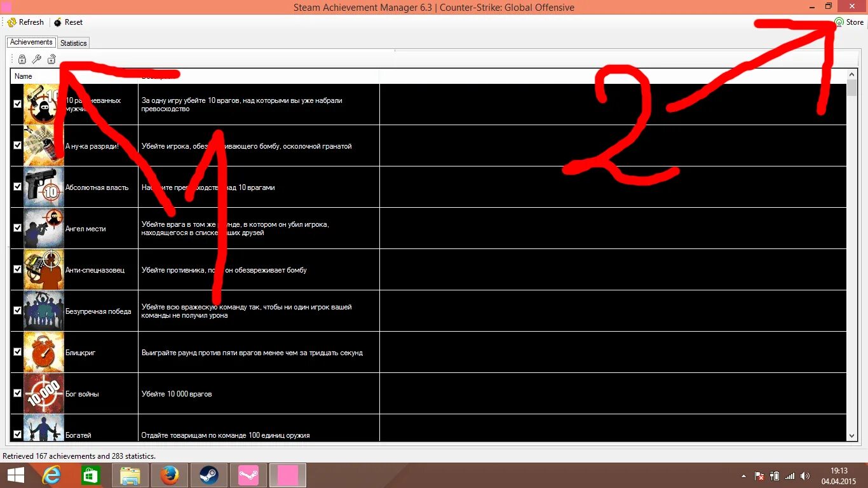This screenshot has width=868, height=488.
Task: Toggle the Анти-спецназовец checkbox
Action: click(18, 269)
